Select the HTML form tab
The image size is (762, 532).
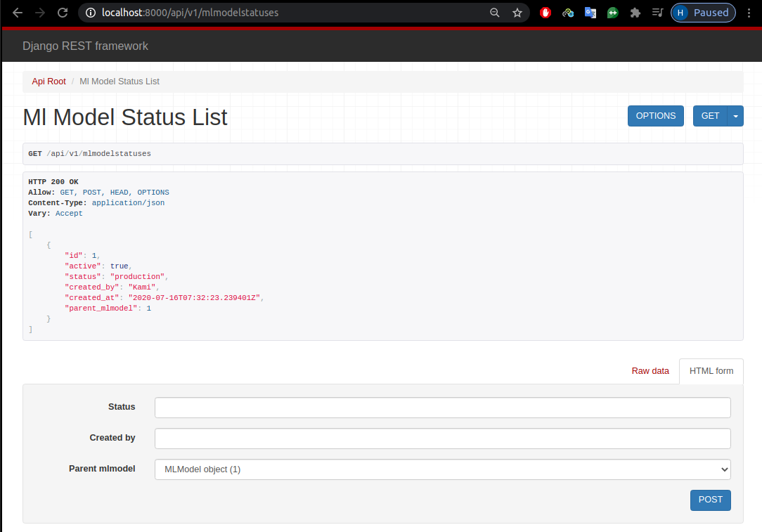point(711,371)
